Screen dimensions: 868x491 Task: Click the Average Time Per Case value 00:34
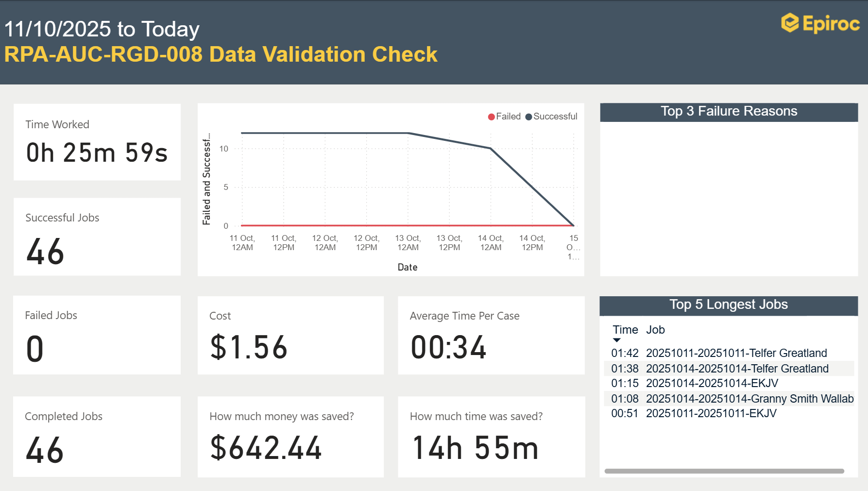[448, 347]
